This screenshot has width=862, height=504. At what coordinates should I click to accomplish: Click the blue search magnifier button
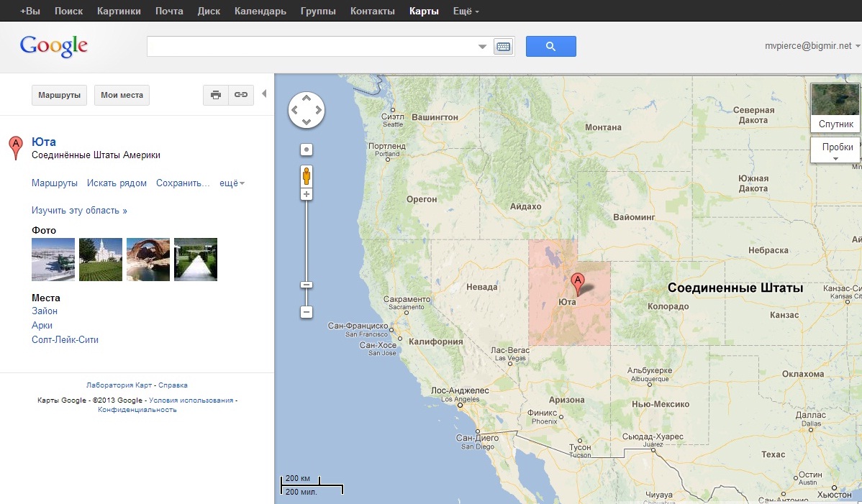pyautogui.click(x=550, y=46)
